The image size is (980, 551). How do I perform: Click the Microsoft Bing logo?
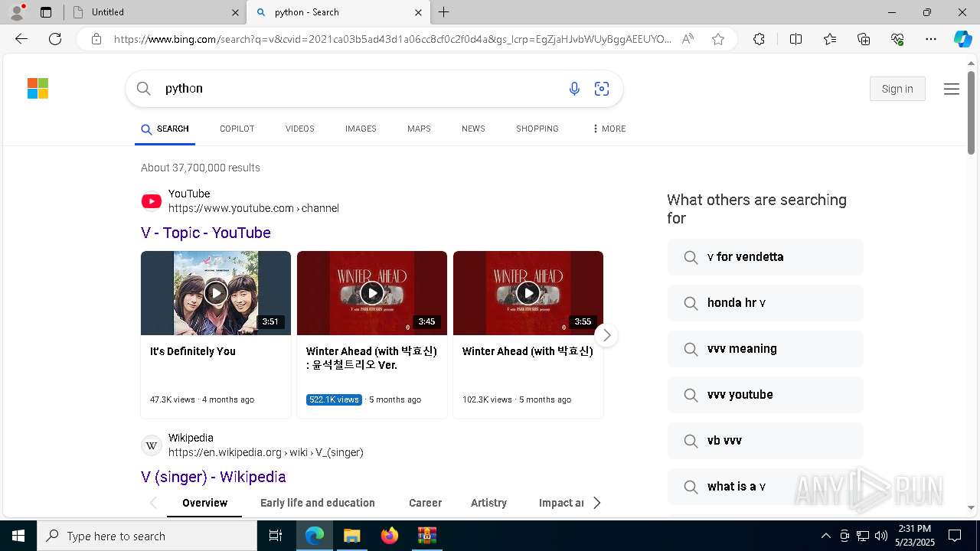point(38,89)
